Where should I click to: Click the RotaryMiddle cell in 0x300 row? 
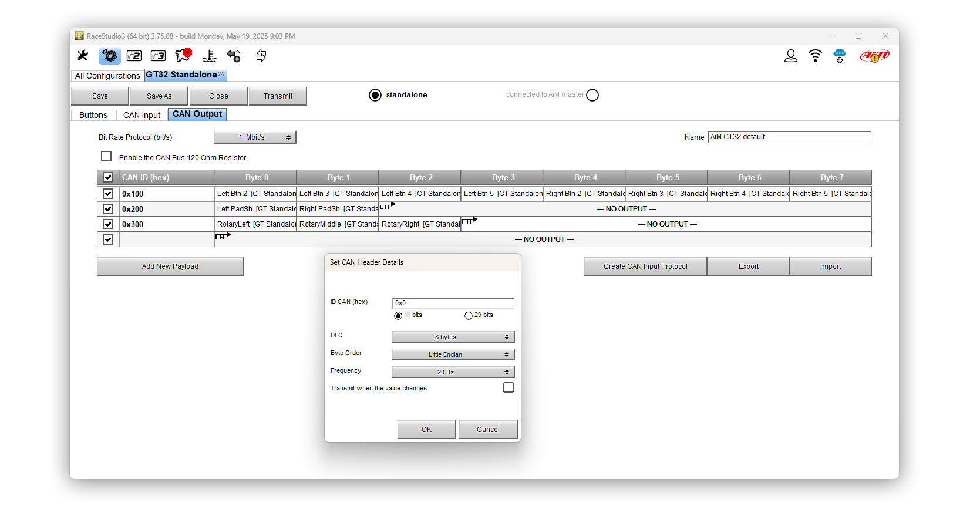click(338, 224)
